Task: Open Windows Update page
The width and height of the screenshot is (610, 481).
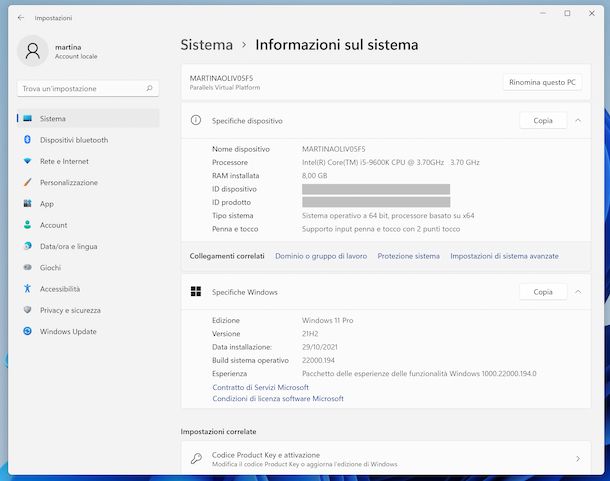Action: coord(88,332)
